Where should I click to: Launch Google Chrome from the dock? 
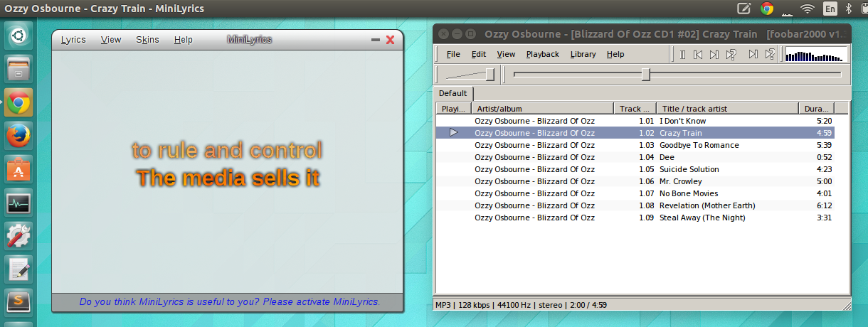[18, 103]
